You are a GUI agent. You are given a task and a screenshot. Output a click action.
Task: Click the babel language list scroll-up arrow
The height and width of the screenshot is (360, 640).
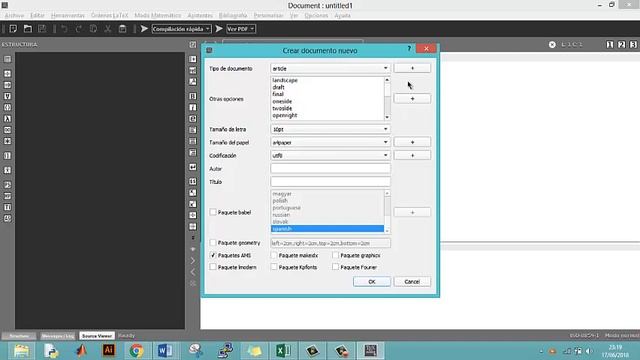click(x=387, y=193)
